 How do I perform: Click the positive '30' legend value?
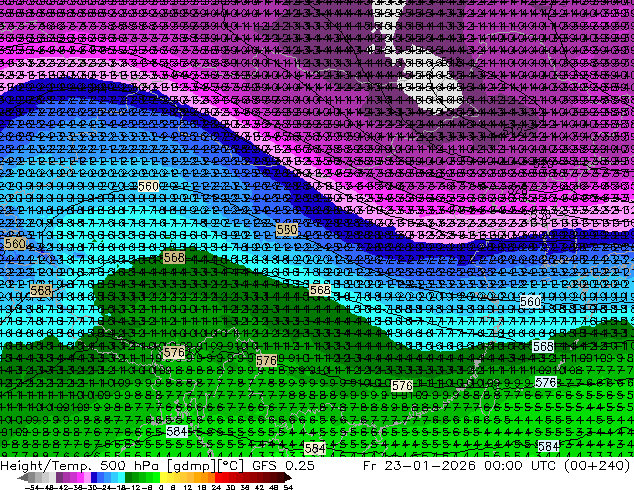tap(230, 488)
